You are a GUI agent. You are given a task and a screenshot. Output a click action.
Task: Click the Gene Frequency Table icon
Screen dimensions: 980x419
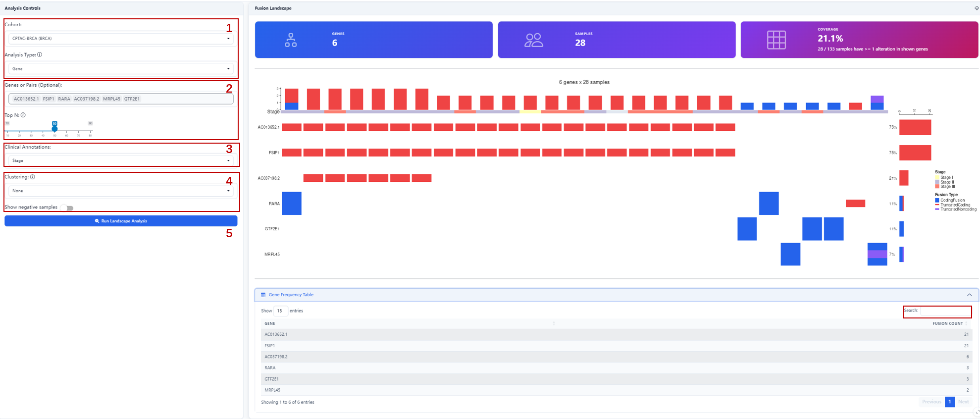tap(263, 295)
